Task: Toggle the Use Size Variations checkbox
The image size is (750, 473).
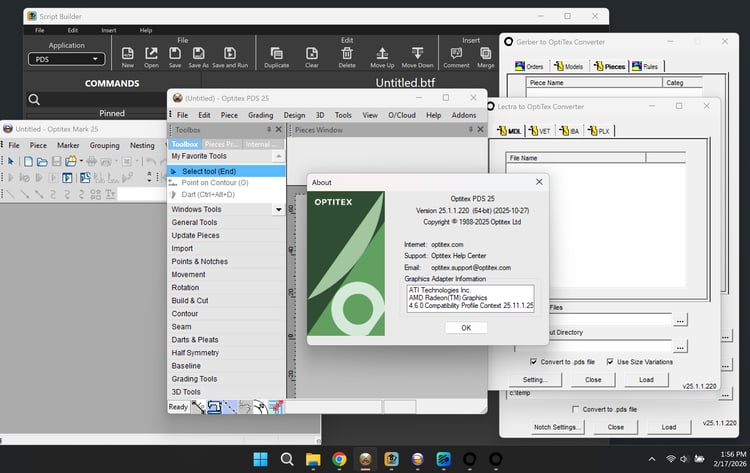Action: pyautogui.click(x=609, y=361)
